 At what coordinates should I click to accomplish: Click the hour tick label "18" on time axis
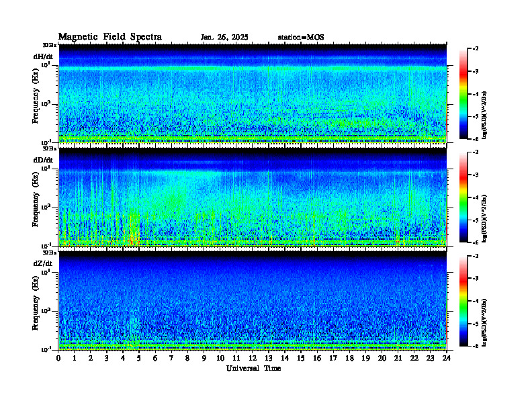point(349,358)
